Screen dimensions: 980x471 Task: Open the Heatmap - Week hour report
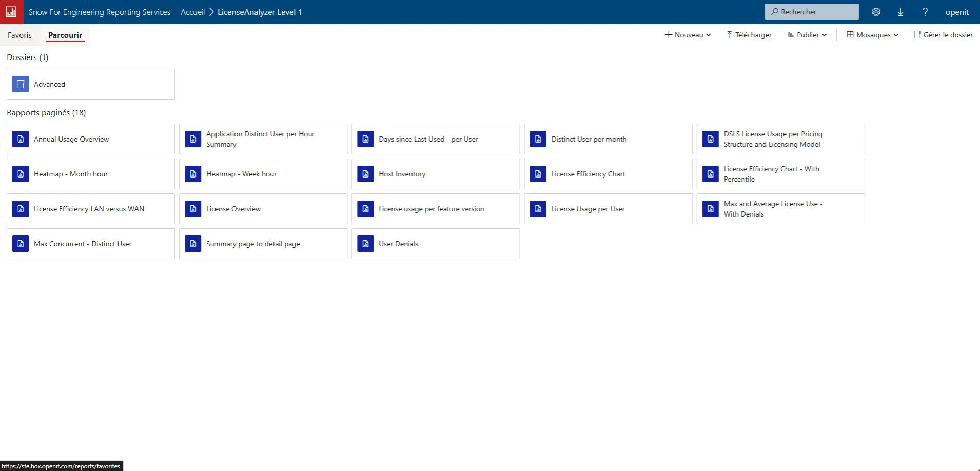coord(241,174)
